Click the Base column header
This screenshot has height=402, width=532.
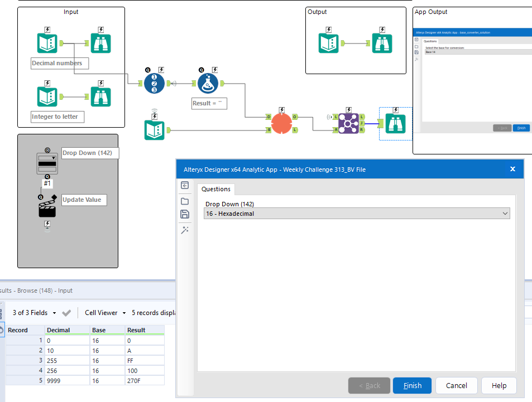point(108,330)
